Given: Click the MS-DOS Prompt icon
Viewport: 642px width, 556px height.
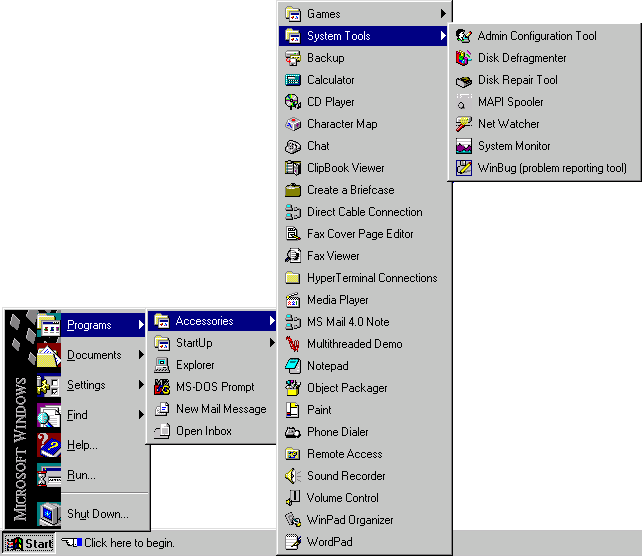Looking at the screenshot, I should pyautogui.click(x=162, y=387).
